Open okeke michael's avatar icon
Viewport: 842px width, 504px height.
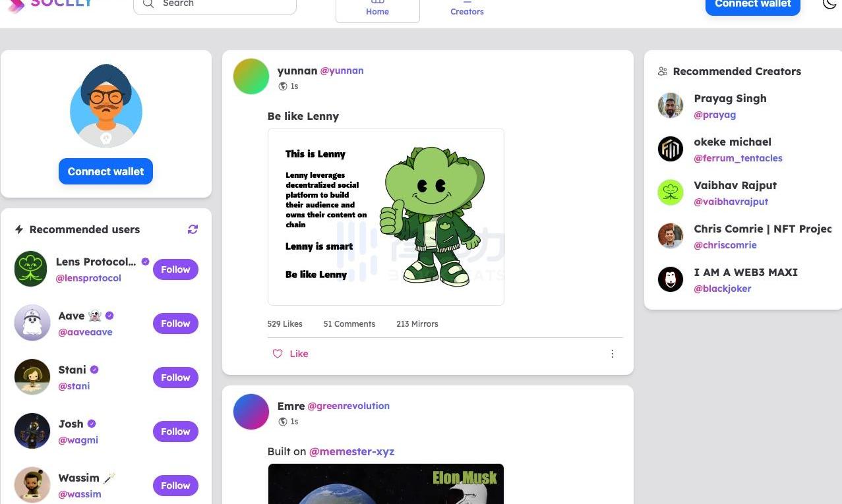671,149
